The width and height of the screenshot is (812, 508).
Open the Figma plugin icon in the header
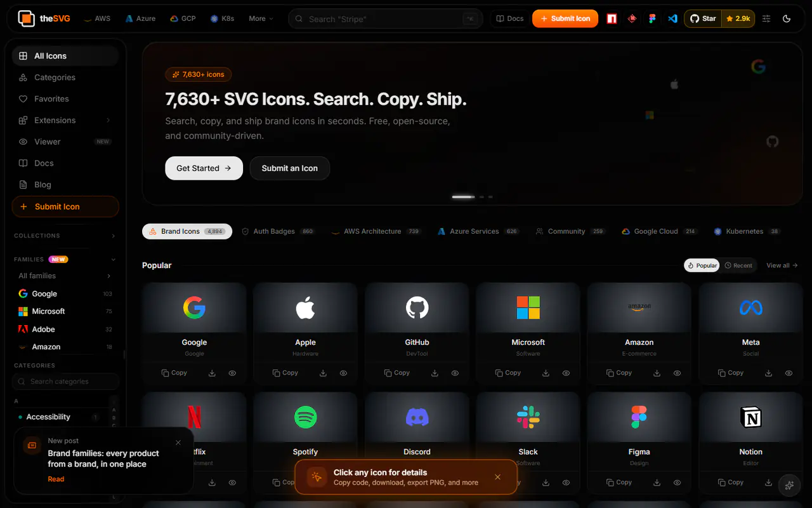coord(652,18)
